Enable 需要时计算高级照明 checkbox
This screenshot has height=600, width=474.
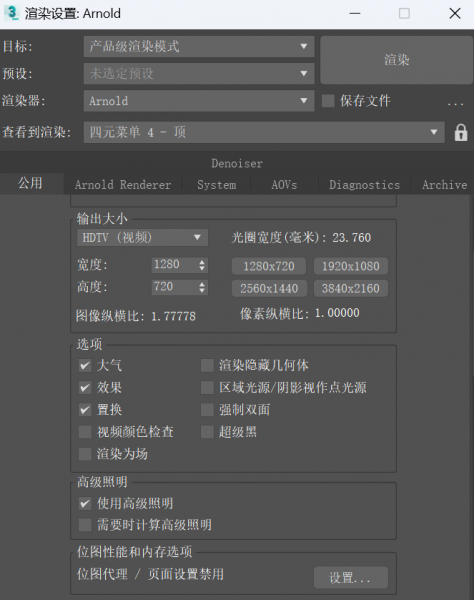click(x=85, y=525)
